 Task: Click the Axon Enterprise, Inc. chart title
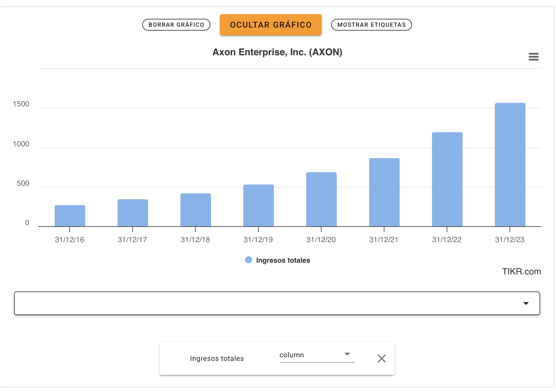[x=277, y=52]
